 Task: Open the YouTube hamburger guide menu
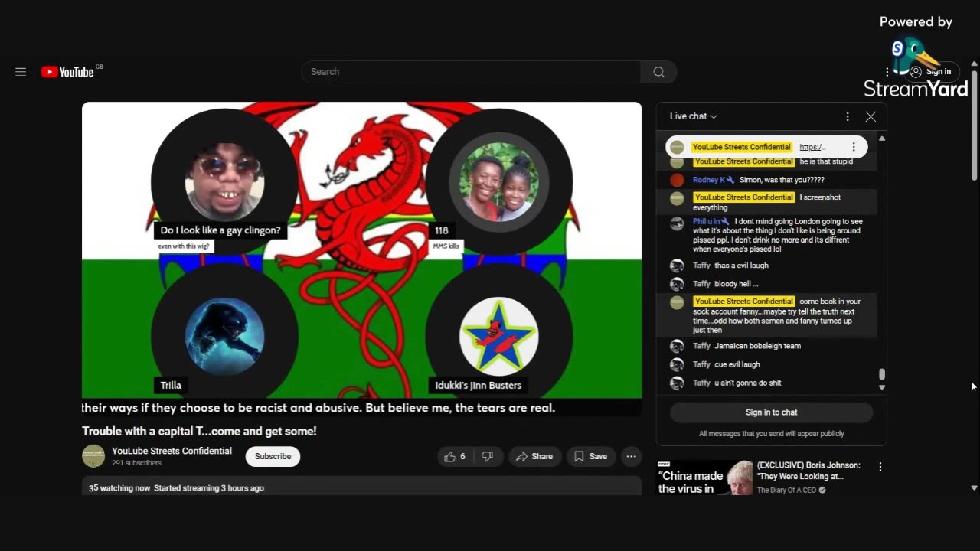tap(21, 72)
